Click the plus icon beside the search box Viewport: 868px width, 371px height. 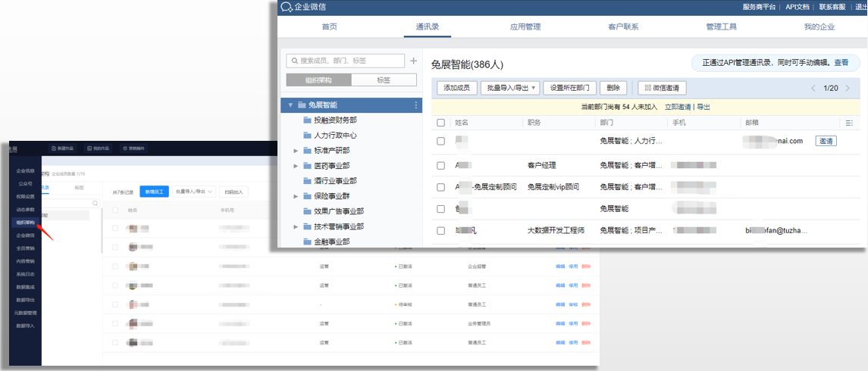[413, 61]
